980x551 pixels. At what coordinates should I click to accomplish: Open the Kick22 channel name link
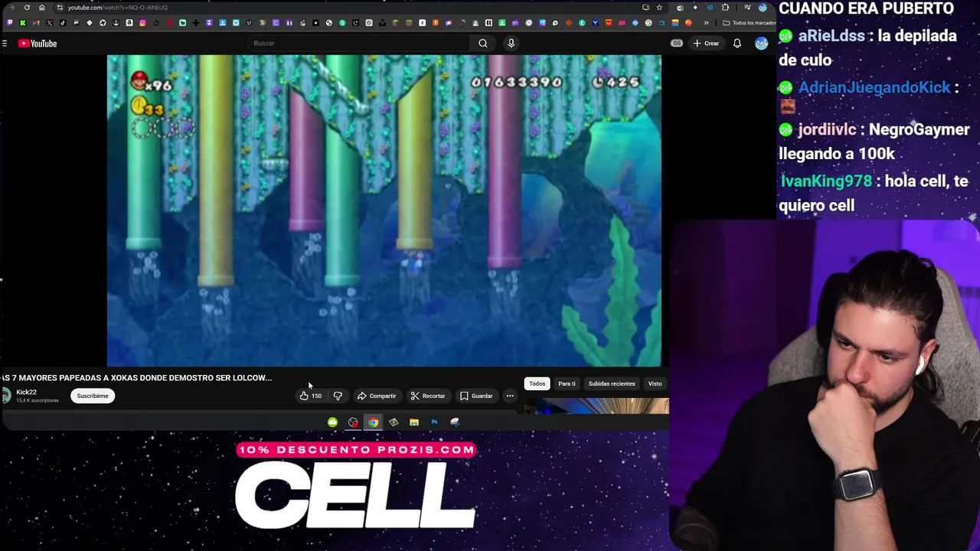click(x=26, y=392)
